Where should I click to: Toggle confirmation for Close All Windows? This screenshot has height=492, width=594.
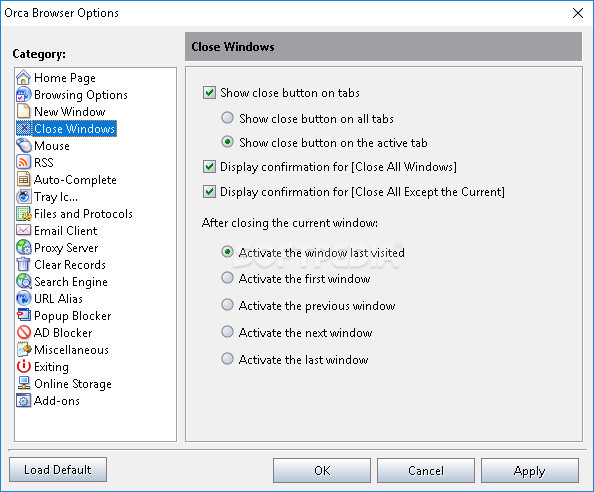click(x=209, y=167)
